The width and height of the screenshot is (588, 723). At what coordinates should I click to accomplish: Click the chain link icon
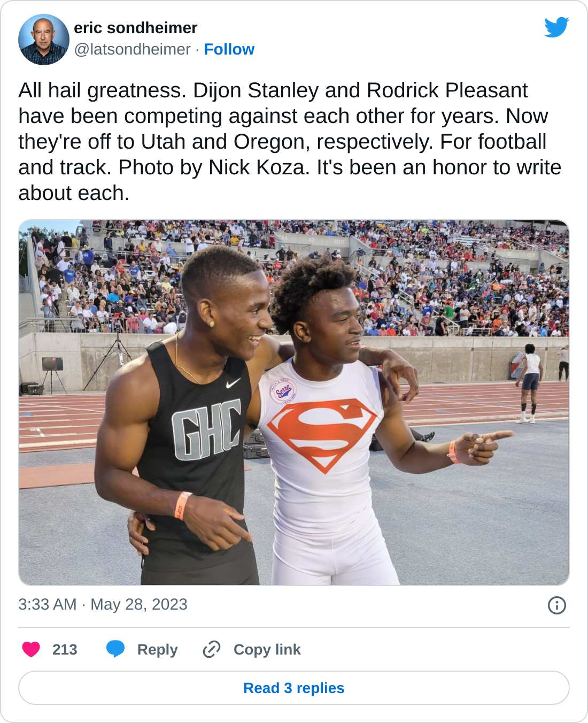(x=212, y=649)
